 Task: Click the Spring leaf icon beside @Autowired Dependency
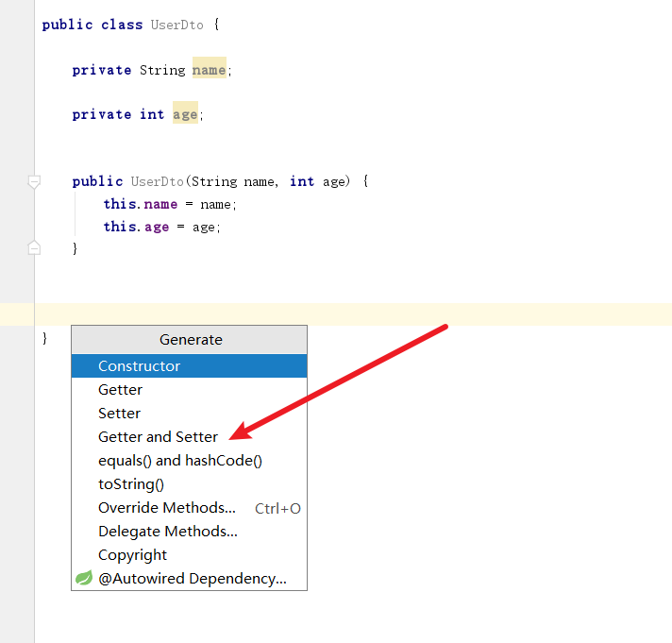(84, 578)
